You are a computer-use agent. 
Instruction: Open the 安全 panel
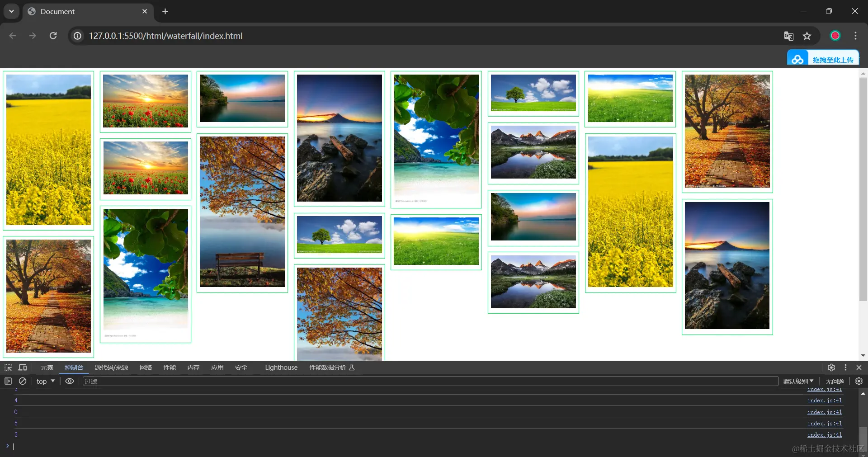(x=241, y=367)
